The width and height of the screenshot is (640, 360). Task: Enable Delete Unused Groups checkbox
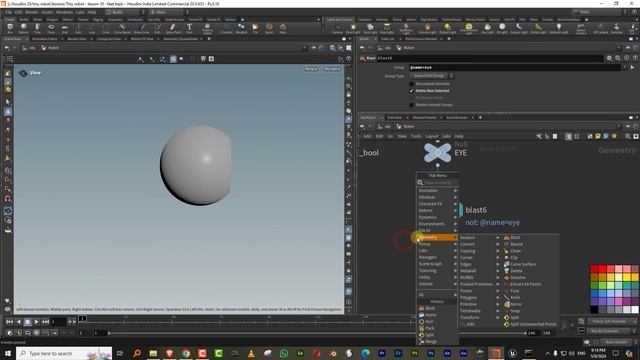point(411,104)
